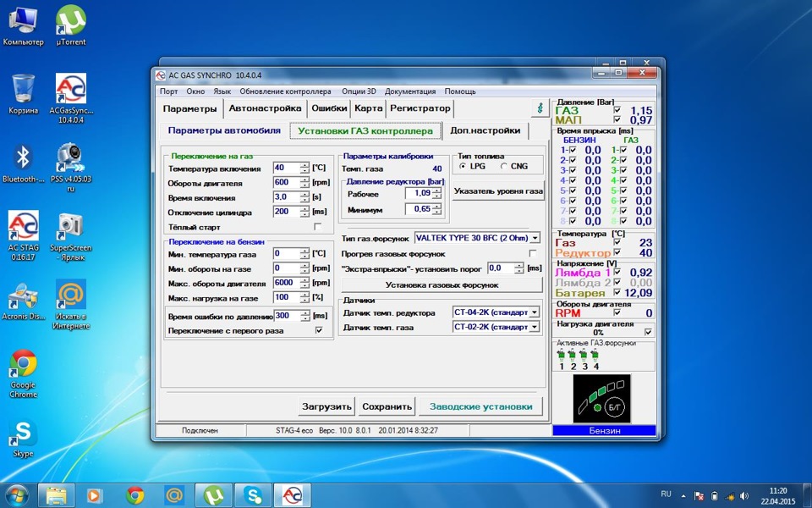This screenshot has height=508, width=812.
Task: Click active gas injector 4 icon
Action: click(595, 356)
